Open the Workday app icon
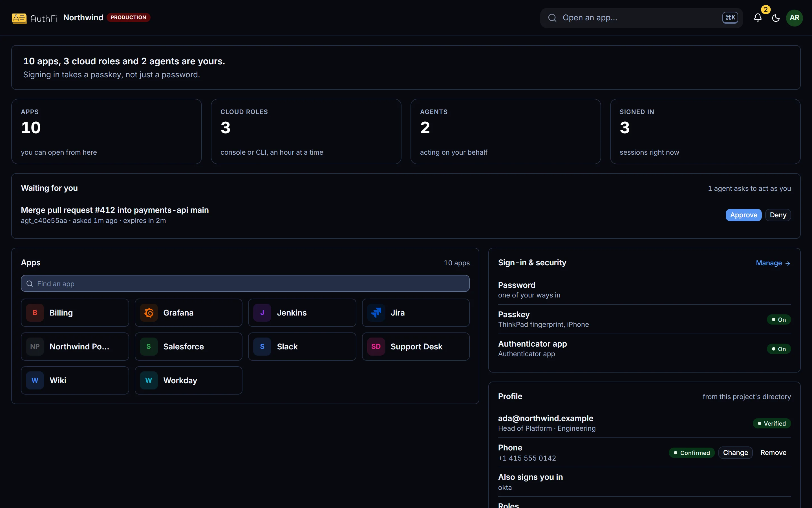The height and width of the screenshot is (508, 812). [149, 380]
